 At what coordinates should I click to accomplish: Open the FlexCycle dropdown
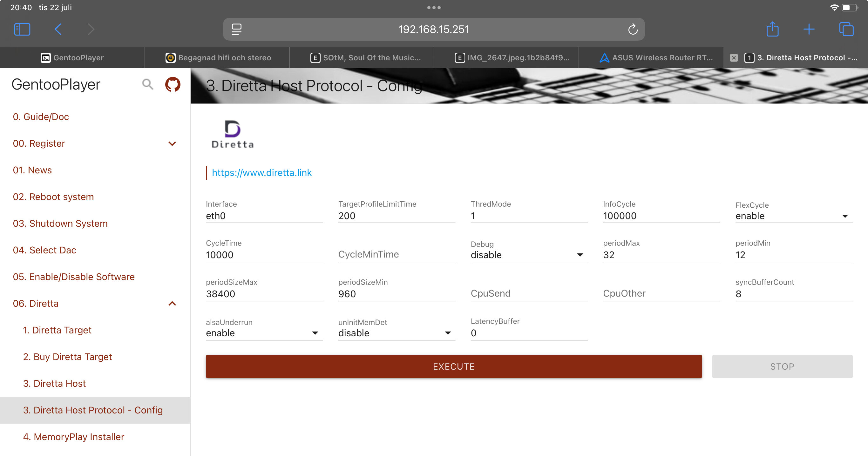click(794, 216)
